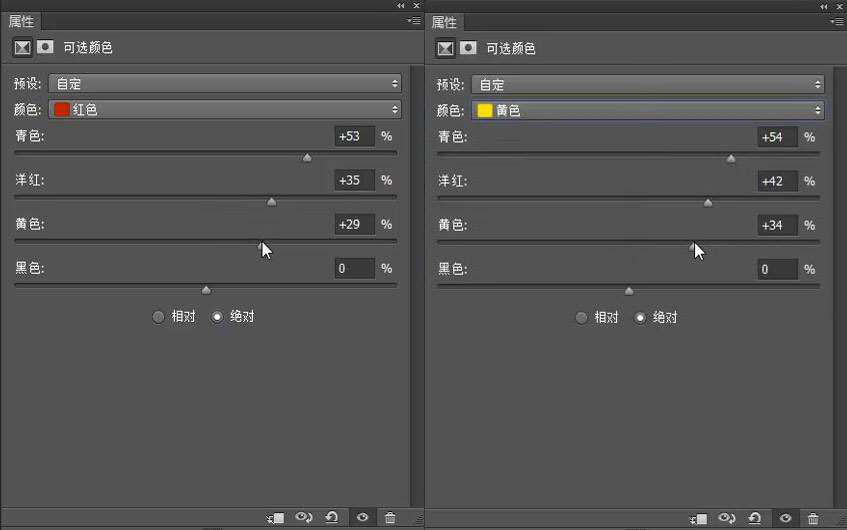Click the 青色 slider handle at +53
This screenshot has width=847, height=530.
pos(307,158)
